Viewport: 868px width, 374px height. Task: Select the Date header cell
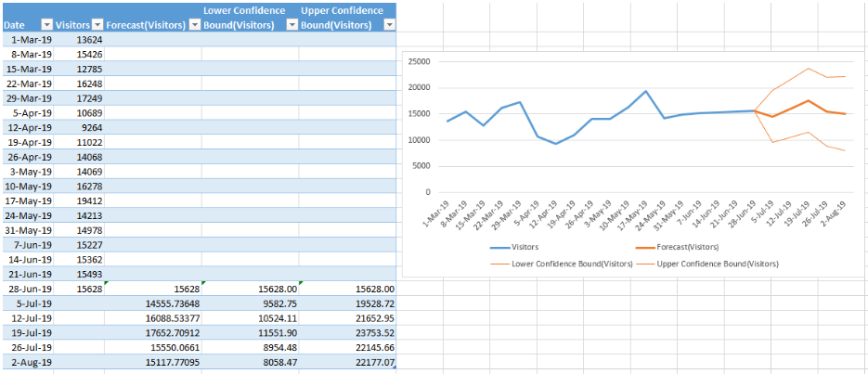coord(27,17)
